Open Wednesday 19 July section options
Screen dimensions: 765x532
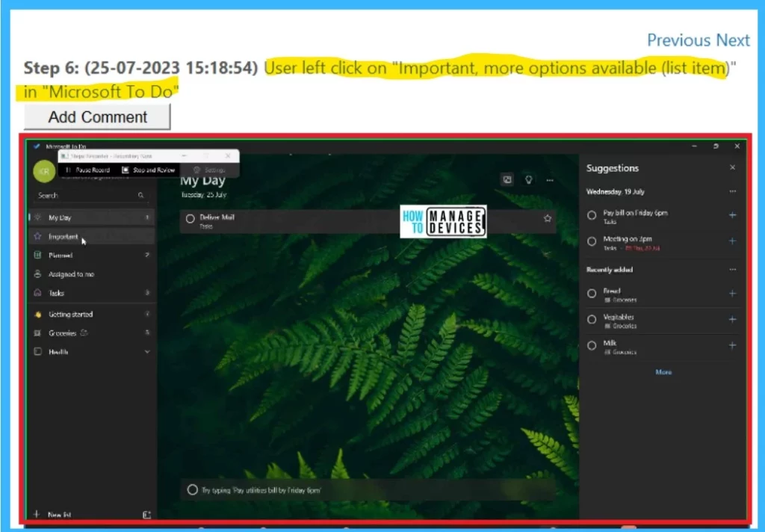732,191
